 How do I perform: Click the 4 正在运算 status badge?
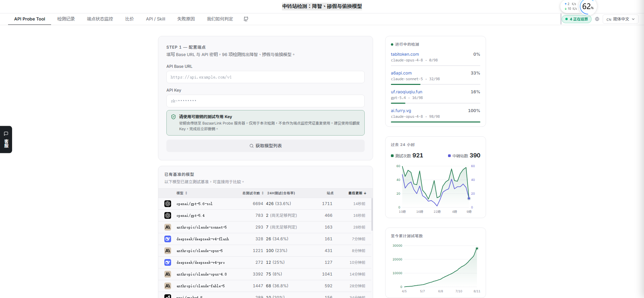[x=576, y=19]
